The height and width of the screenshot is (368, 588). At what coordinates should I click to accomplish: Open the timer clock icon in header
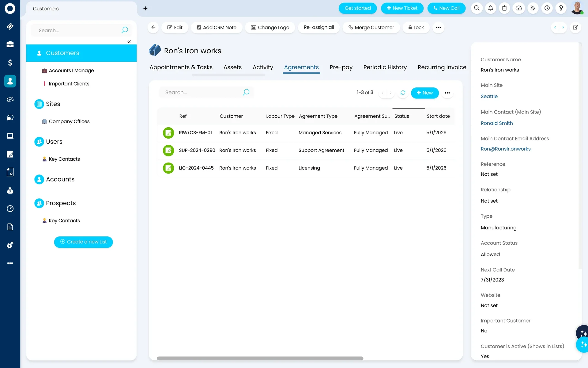point(547,8)
